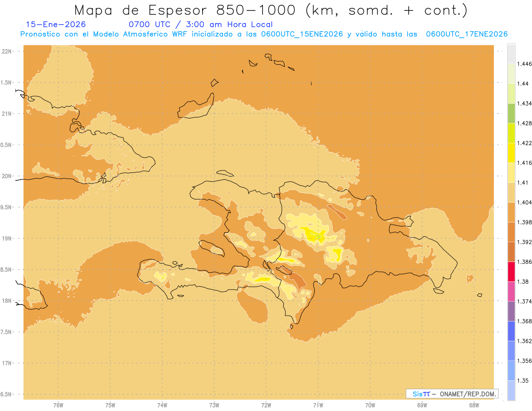Click the '21N' latitude label
532x411 pixels.
pyautogui.click(x=7, y=114)
